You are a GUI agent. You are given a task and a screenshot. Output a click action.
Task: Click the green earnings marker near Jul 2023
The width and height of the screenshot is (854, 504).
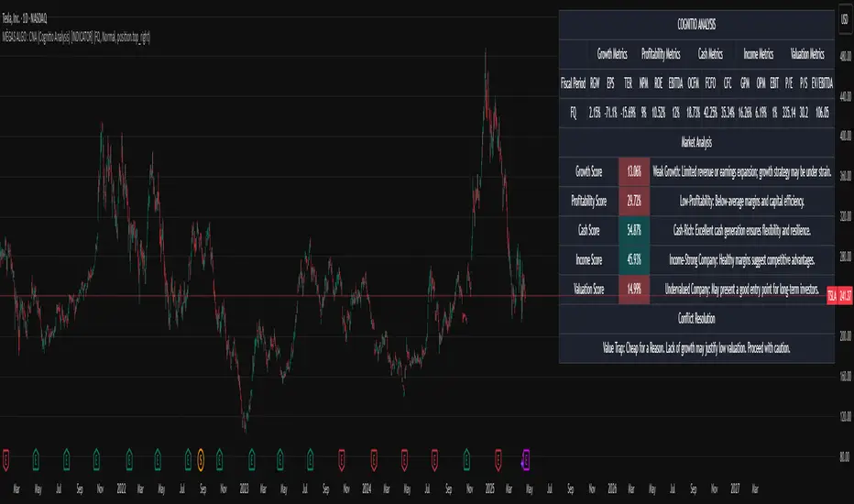(x=310, y=459)
